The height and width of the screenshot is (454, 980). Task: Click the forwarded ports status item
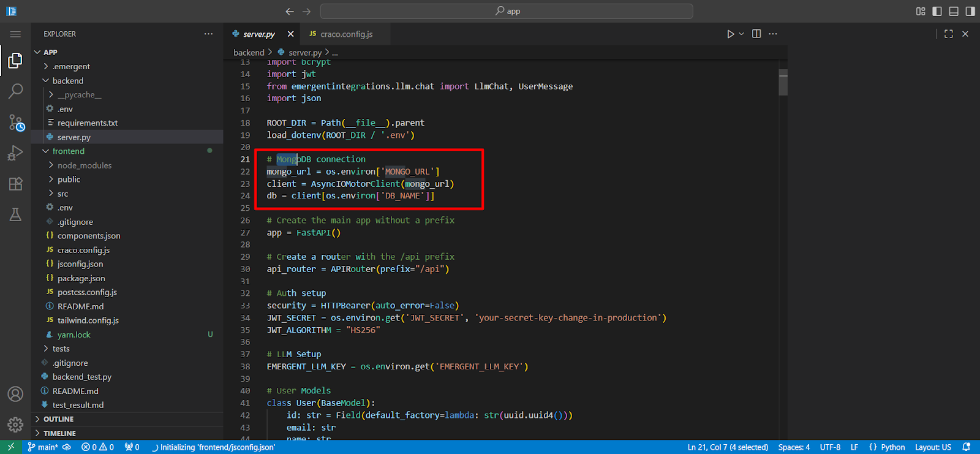132,447
